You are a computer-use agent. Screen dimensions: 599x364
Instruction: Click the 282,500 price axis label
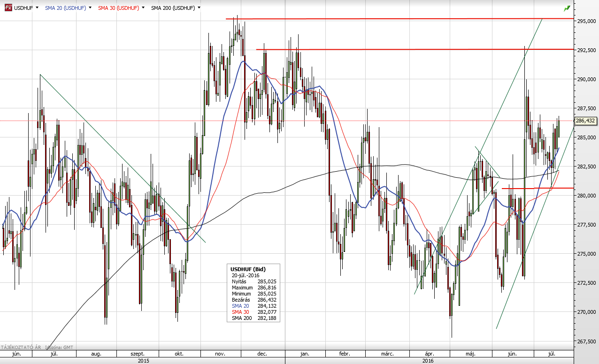pyautogui.click(x=586, y=167)
